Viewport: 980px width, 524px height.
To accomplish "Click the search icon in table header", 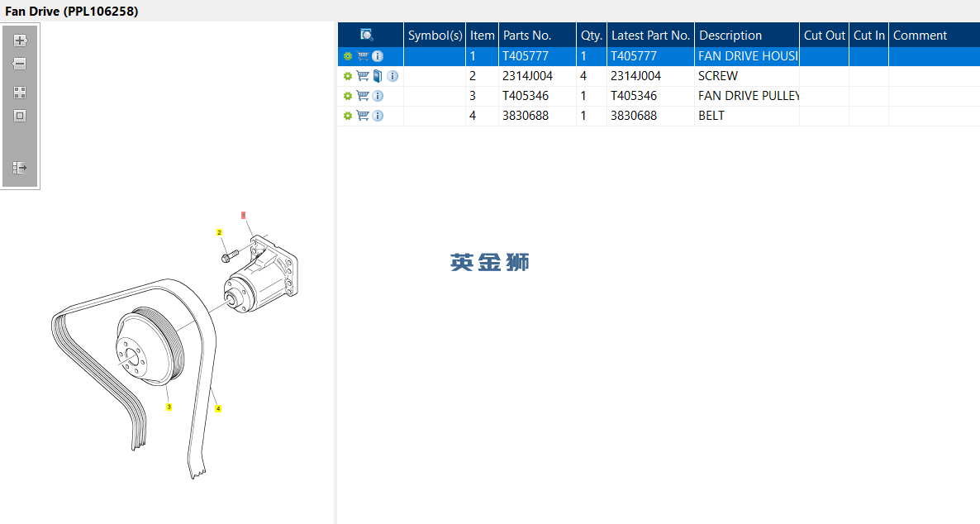I will [367, 35].
